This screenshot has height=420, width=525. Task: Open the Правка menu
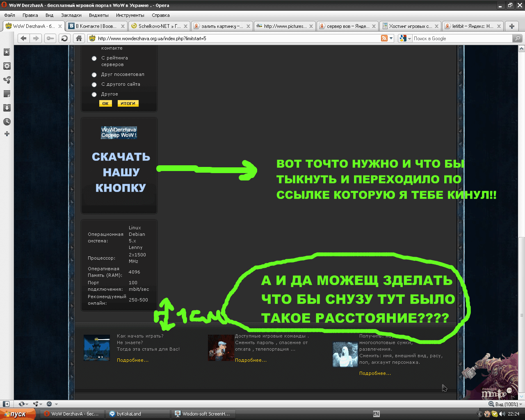pos(30,15)
